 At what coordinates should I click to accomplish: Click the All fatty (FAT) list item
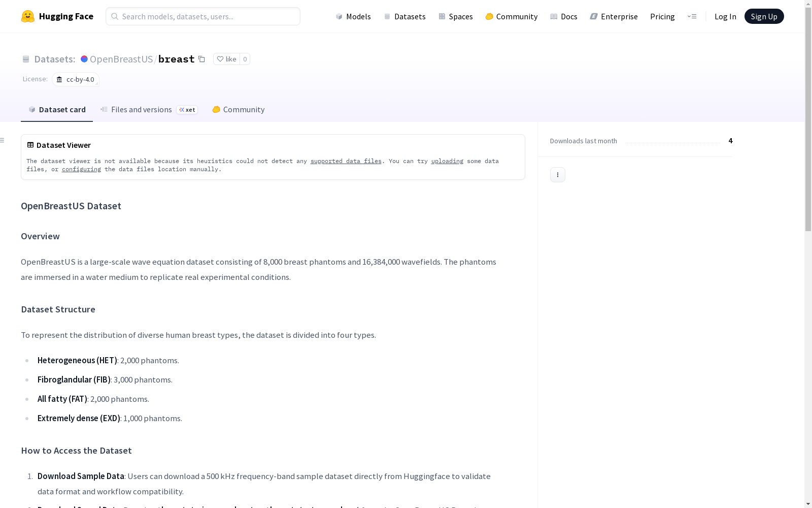coord(93,399)
